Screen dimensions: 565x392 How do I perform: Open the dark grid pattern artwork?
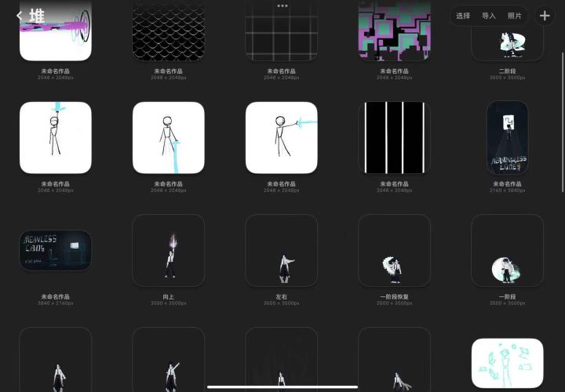click(x=282, y=31)
